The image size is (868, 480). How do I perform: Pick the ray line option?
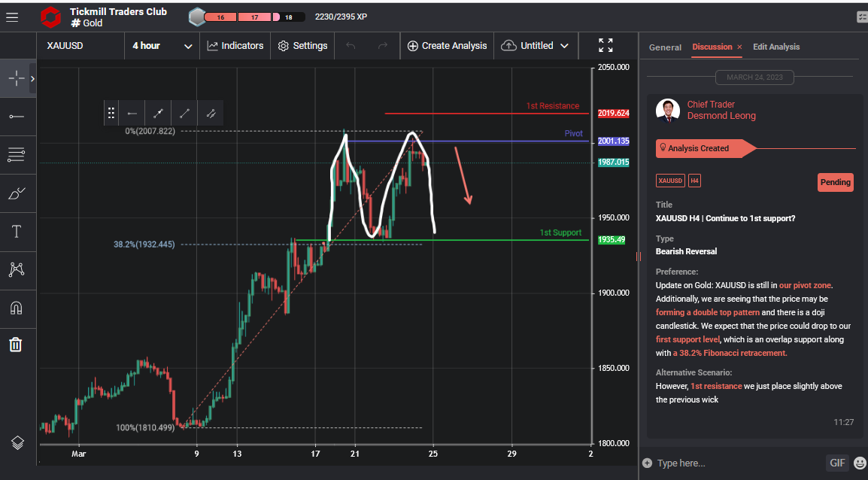158,114
